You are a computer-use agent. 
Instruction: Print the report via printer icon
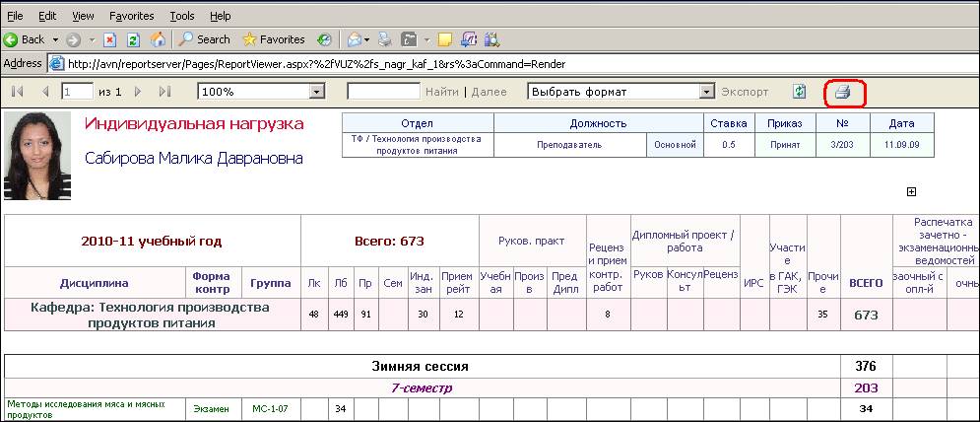(x=842, y=93)
